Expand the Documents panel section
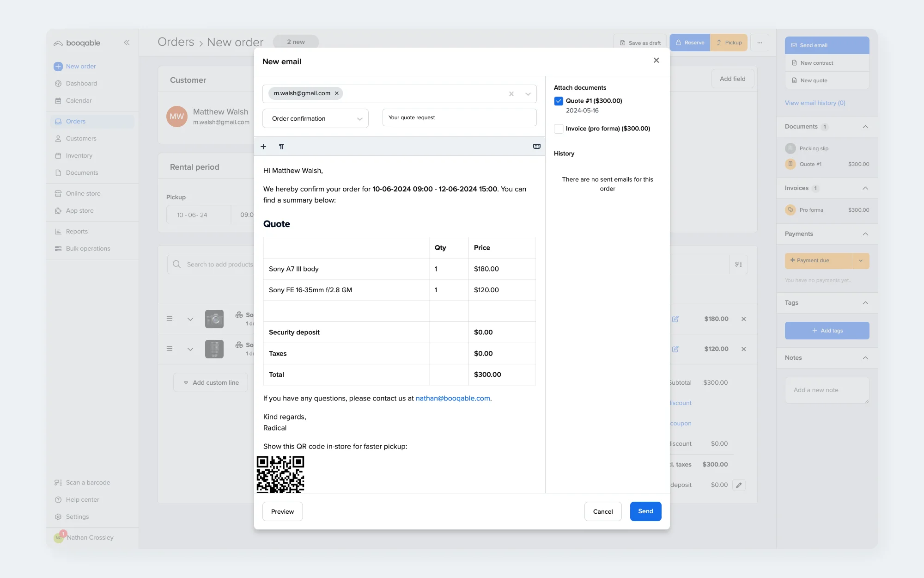924x578 pixels. point(865,126)
